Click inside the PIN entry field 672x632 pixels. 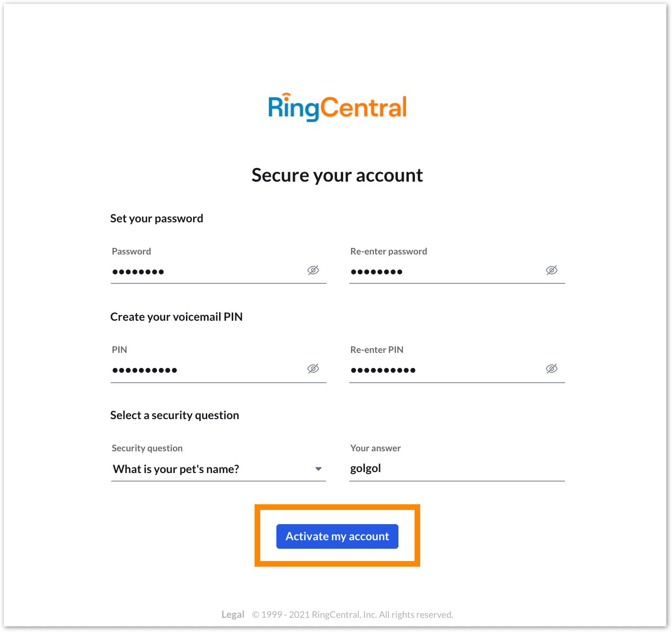[203, 369]
